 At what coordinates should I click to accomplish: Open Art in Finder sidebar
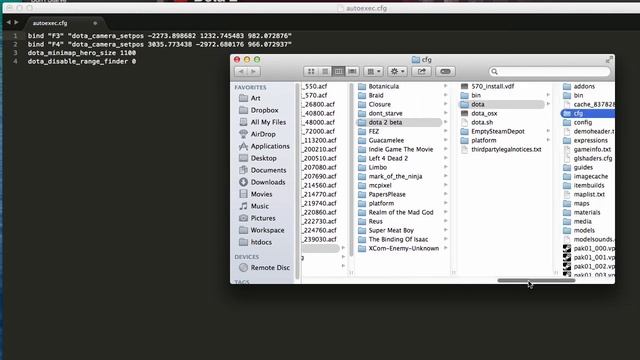256,98
